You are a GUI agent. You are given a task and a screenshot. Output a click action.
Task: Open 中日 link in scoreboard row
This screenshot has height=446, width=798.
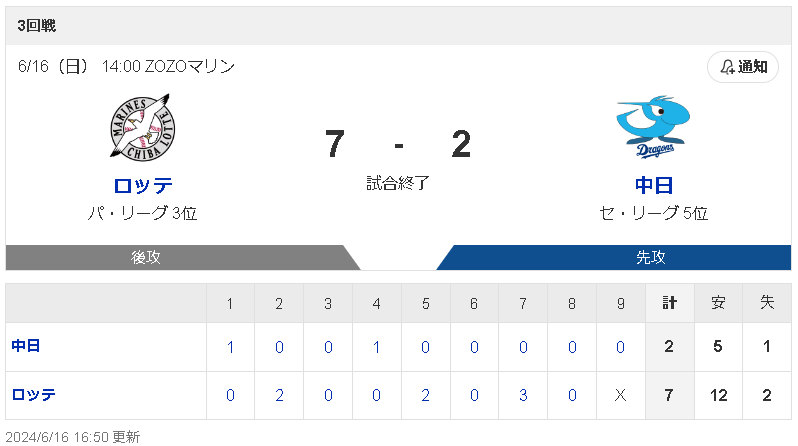pos(25,346)
